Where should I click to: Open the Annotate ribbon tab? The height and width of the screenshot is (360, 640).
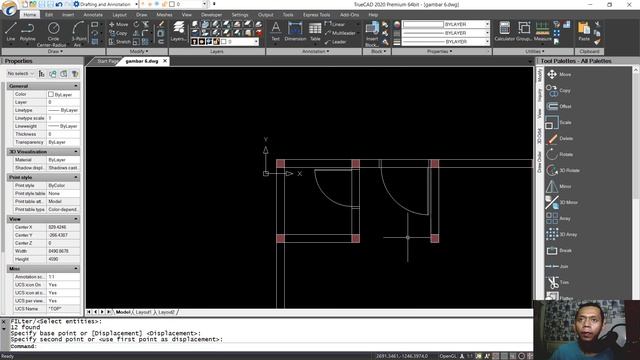(x=93, y=15)
